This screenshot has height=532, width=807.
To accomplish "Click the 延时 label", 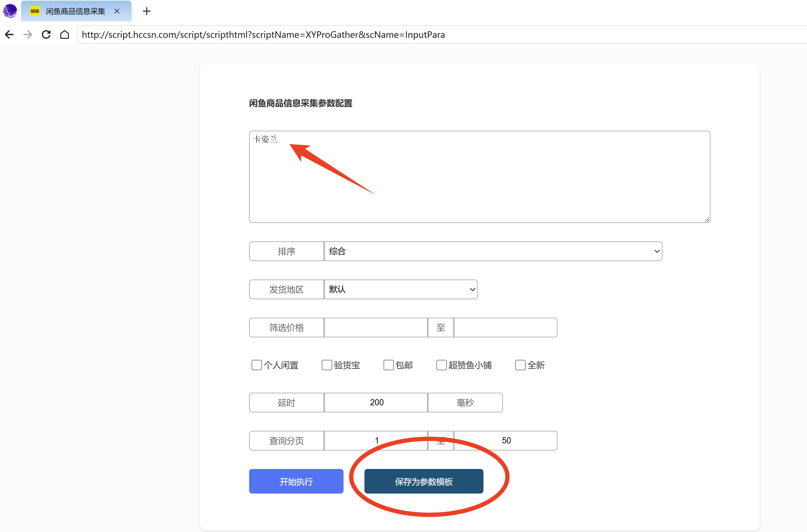I will tap(287, 403).
